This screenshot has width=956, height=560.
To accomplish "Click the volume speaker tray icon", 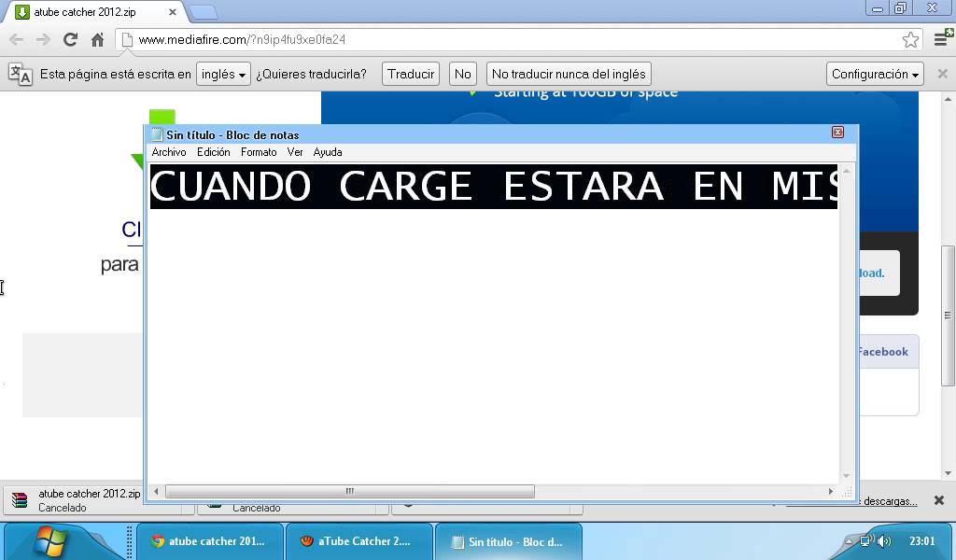I will pyautogui.click(x=884, y=541).
